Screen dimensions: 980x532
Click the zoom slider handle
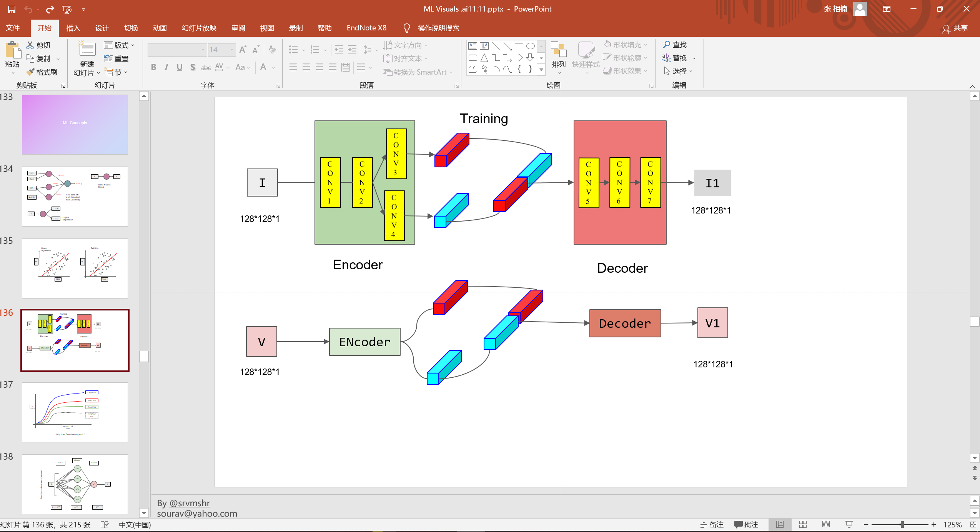click(902, 524)
